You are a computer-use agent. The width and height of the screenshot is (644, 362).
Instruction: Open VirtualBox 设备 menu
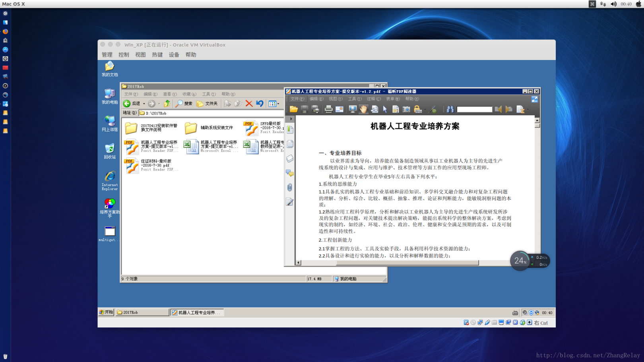tap(174, 55)
